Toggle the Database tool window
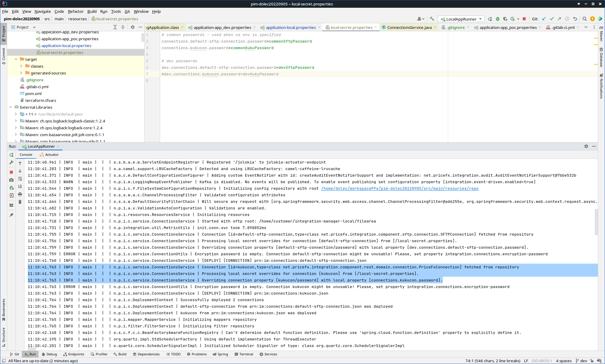605x364 pixels. point(601,57)
